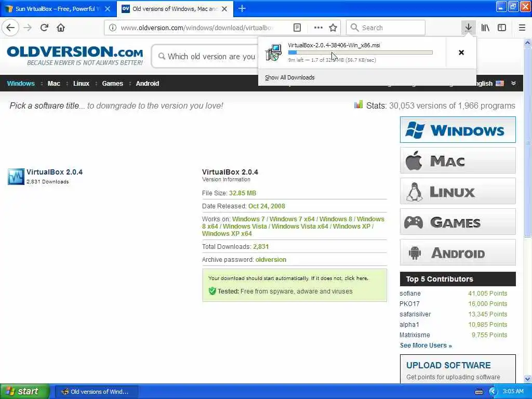The width and height of the screenshot is (532, 399).
Task: Open the large Mac platform button
Action: click(458, 160)
